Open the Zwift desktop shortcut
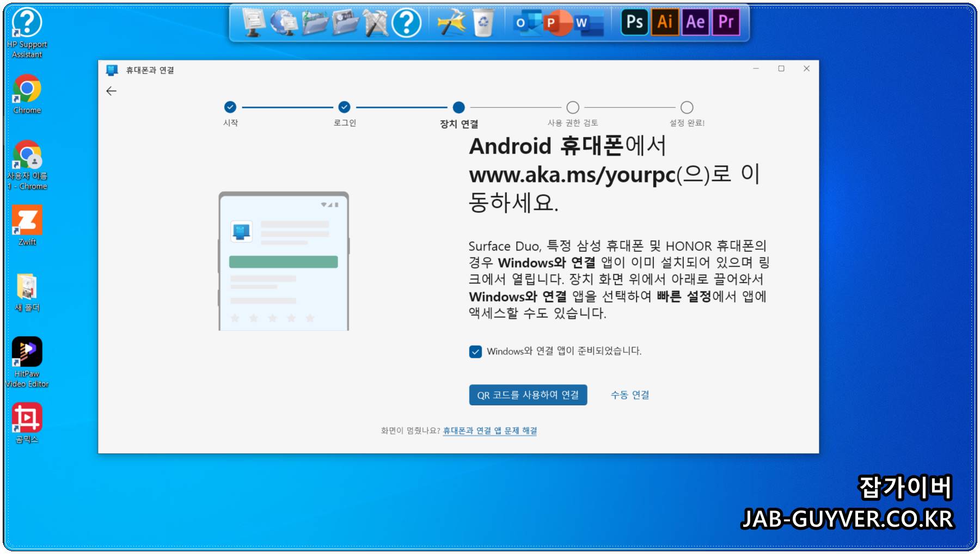 (x=27, y=225)
